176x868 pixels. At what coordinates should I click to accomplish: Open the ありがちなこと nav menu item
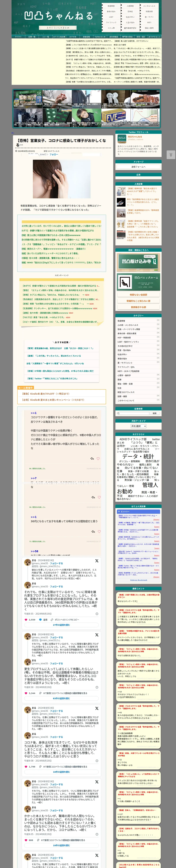pyautogui.click(x=155, y=37)
